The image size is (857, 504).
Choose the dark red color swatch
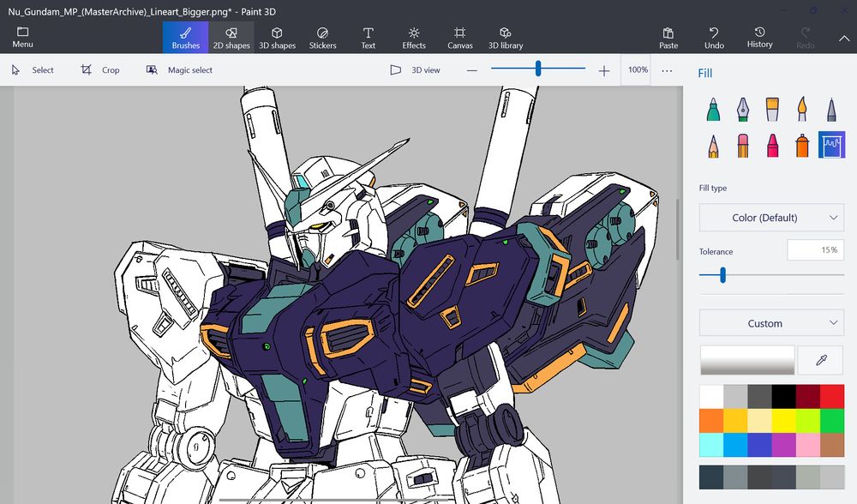coord(808,397)
